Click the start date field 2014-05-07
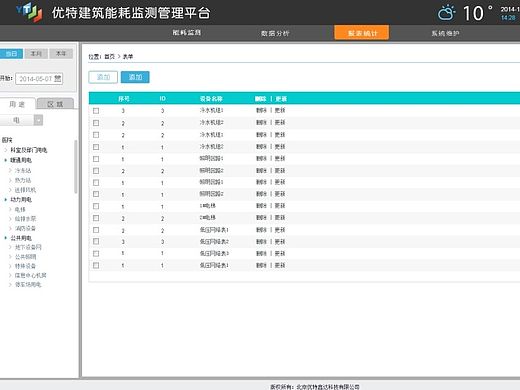The width and height of the screenshot is (520, 390). tap(39, 79)
